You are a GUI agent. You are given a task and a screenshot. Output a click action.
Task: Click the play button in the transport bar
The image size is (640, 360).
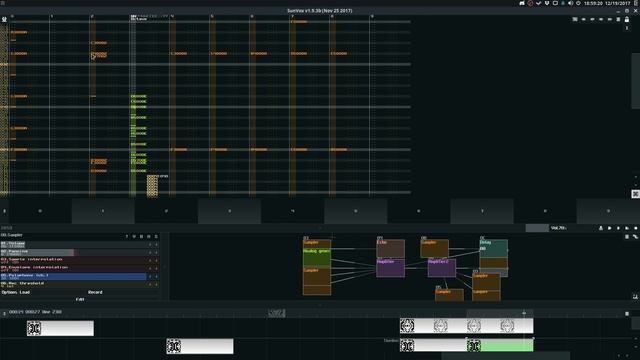(609, 228)
